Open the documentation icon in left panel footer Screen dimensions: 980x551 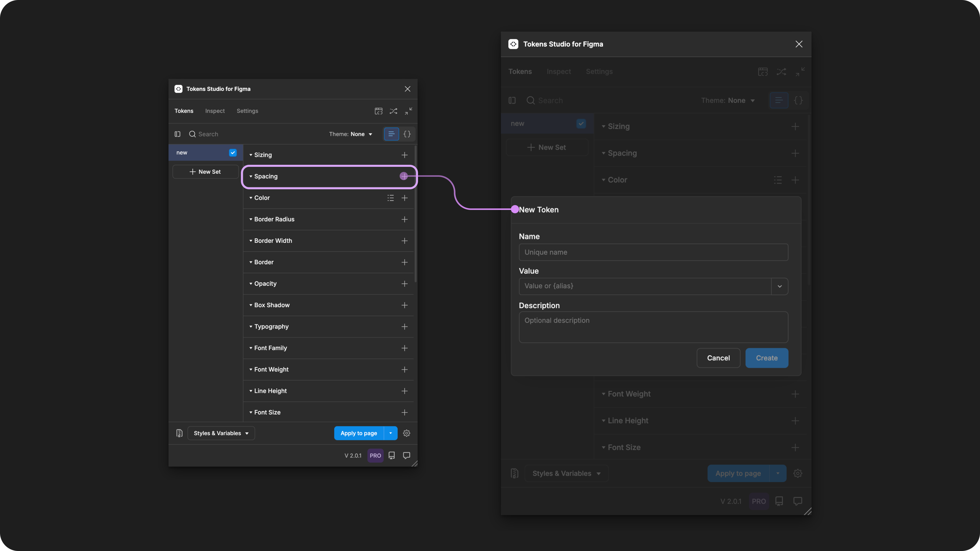(x=391, y=455)
